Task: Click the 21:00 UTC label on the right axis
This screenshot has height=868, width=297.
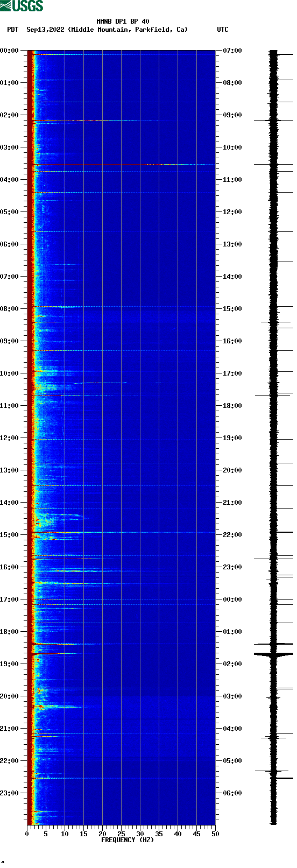Action: [232, 503]
